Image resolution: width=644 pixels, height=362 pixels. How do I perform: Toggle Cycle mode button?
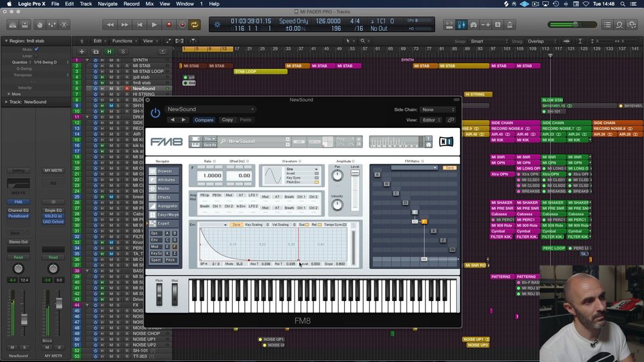click(x=195, y=25)
